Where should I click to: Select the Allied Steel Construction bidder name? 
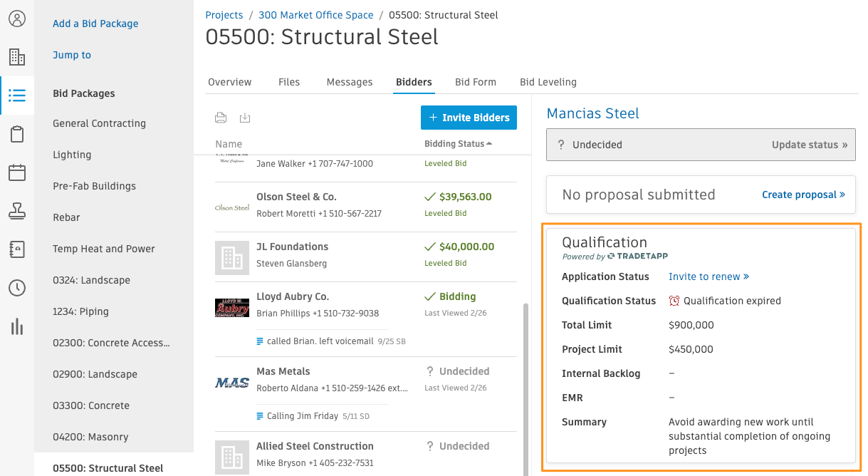315,446
